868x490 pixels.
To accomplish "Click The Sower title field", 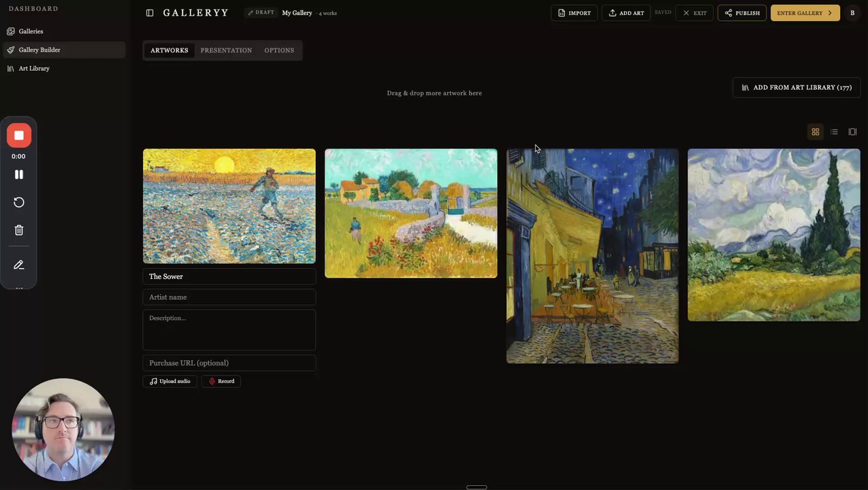I will [x=229, y=276].
